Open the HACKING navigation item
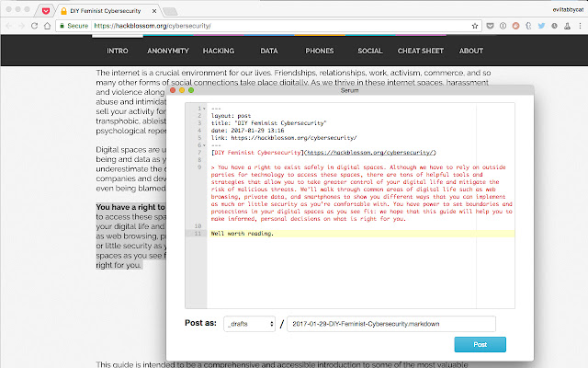 219,51
